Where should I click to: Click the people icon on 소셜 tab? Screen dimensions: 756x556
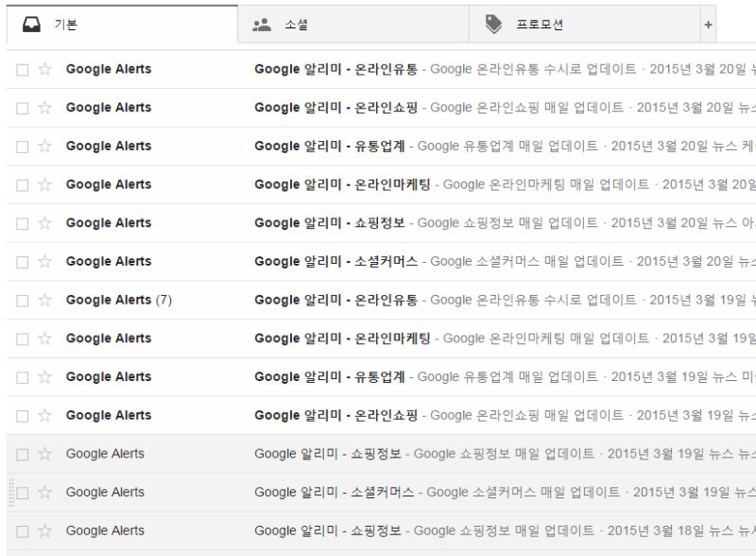[x=262, y=26]
